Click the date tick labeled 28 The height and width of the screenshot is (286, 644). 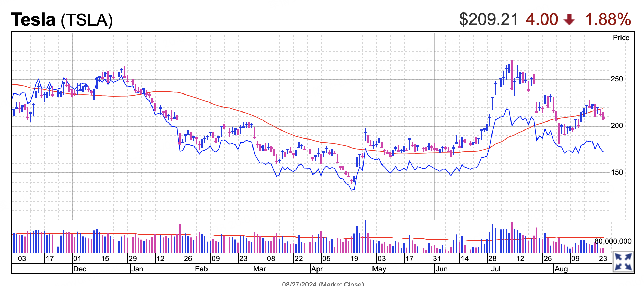click(492, 259)
